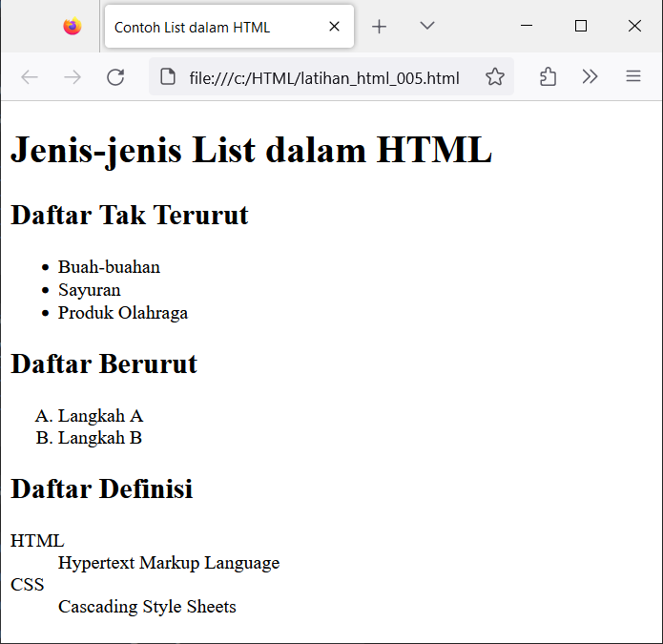Close the Firefox window
Image resolution: width=663 pixels, height=644 pixels.
click(634, 26)
